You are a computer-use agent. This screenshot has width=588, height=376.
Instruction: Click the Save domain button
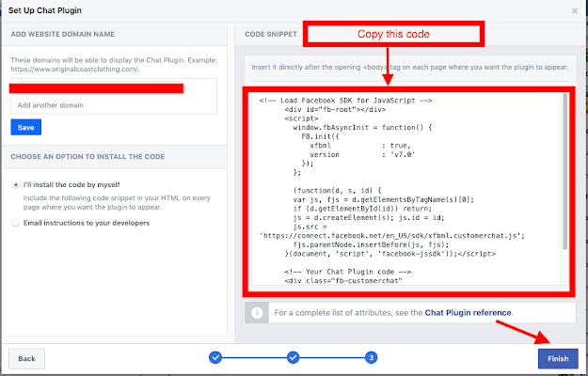tap(26, 127)
